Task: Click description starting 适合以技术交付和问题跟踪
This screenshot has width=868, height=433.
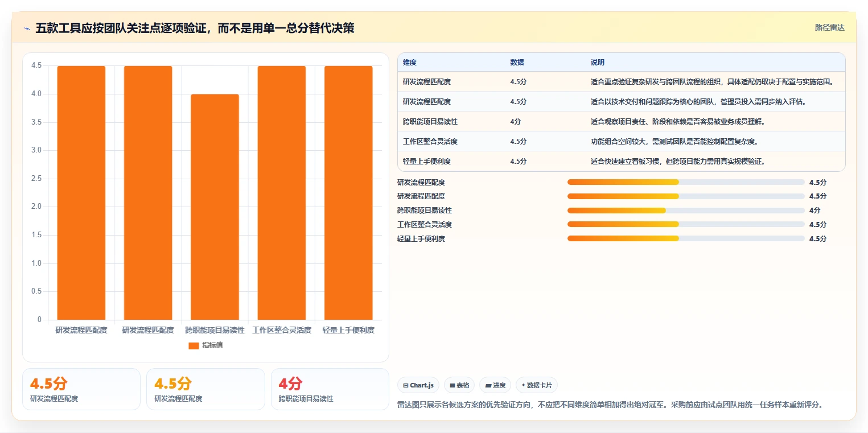Action: 698,102
